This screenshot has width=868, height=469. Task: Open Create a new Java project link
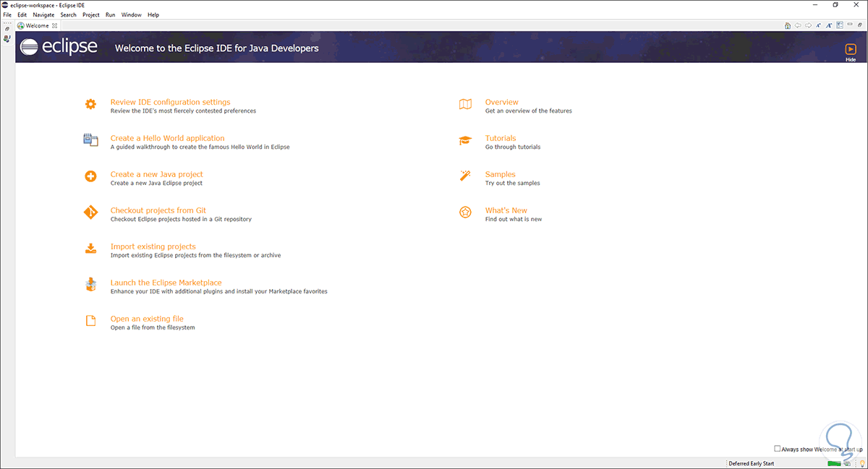click(x=156, y=174)
